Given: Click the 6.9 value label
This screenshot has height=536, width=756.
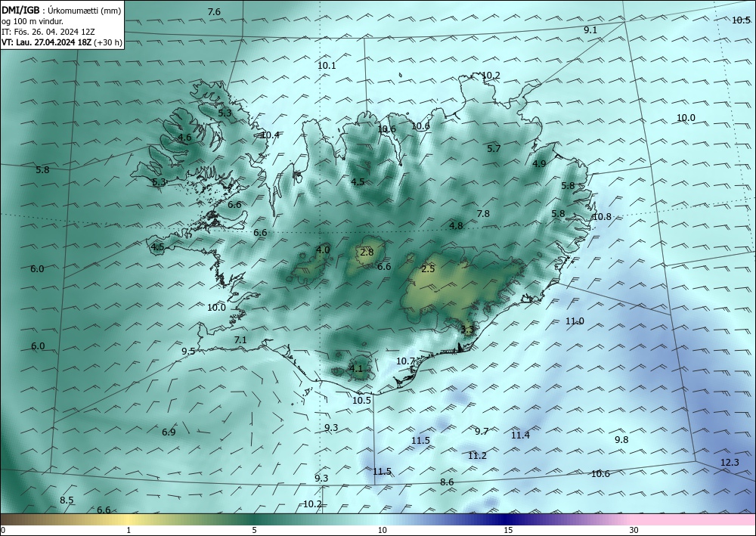Looking at the screenshot, I should [169, 432].
